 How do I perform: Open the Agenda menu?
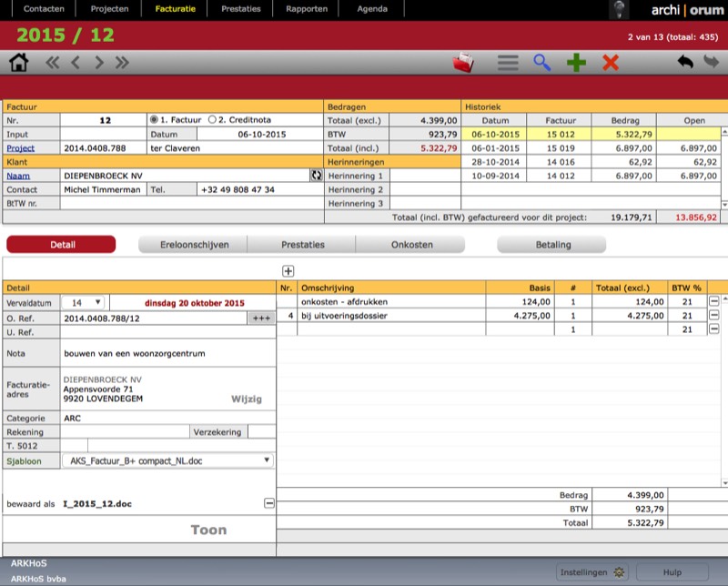click(372, 9)
